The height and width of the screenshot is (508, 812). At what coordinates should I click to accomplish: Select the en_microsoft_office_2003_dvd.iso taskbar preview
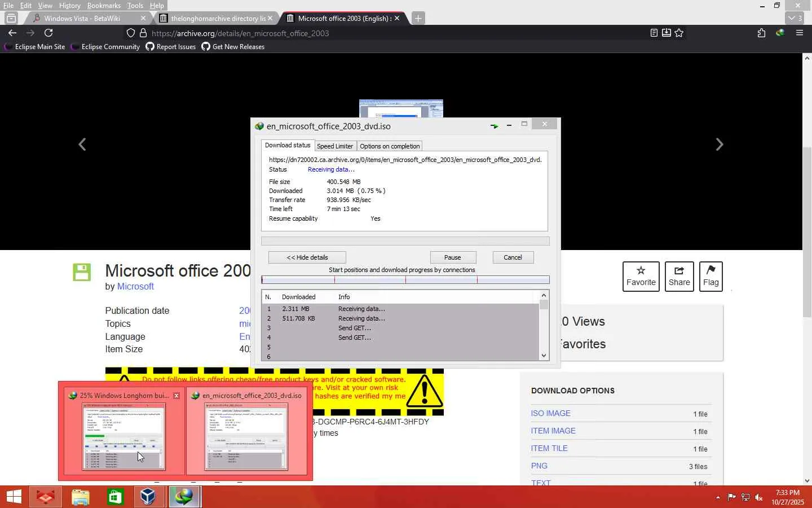246,431
